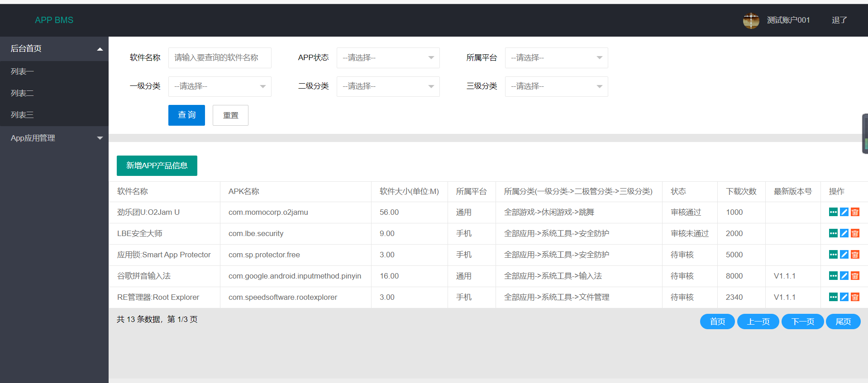Click the 下载次数 column header
This screenshot has width=868, height=383.
tap(741, 191)
